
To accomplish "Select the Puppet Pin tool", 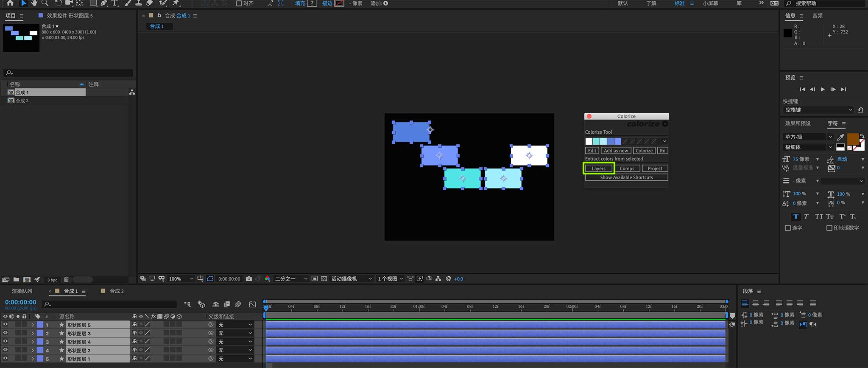I will (x=176, y=3).
